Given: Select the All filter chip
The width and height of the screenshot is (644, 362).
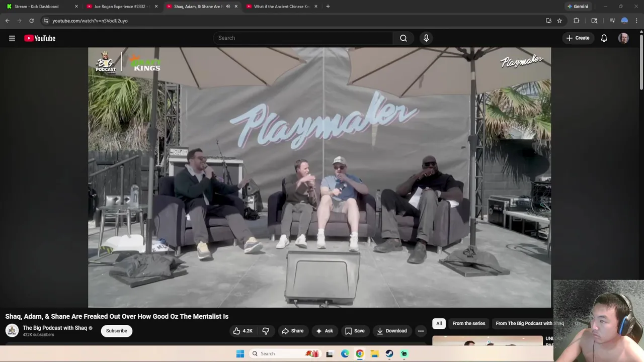Looking at the screenshot, I should pos(439,323).
